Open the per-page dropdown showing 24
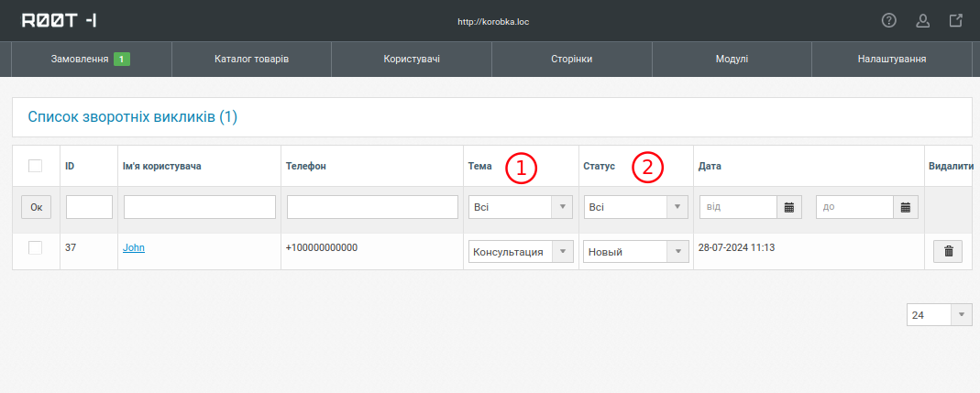 940,315
